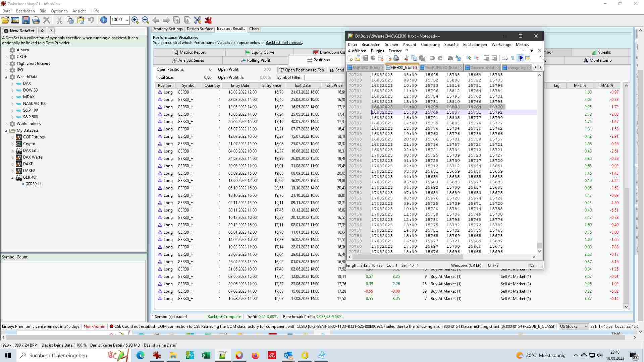Click the Symbol Filter input field
Image resolution: width=644 pixels, height=362 pixels.
(x=317, y=77)
